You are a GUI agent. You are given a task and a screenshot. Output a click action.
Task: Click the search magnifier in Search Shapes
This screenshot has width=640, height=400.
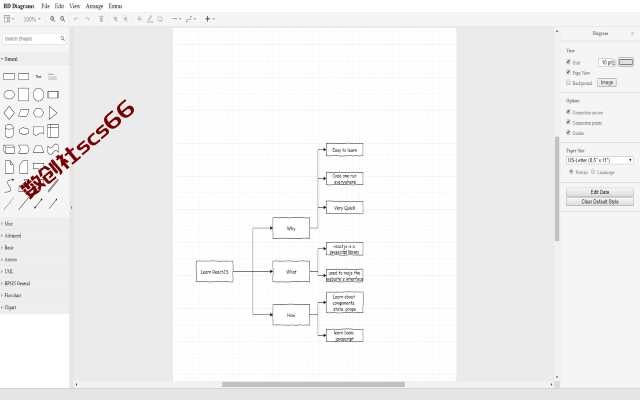(x=62, y=38)
